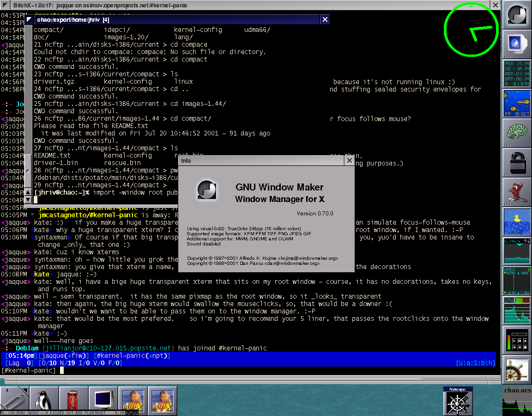Click the green analog clock on desktop
Screen dimensions: 532x416
click(x=471, y=30)
